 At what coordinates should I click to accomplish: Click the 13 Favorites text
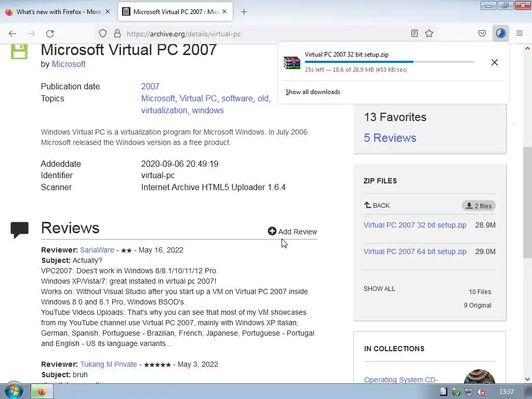coord(395,117)
